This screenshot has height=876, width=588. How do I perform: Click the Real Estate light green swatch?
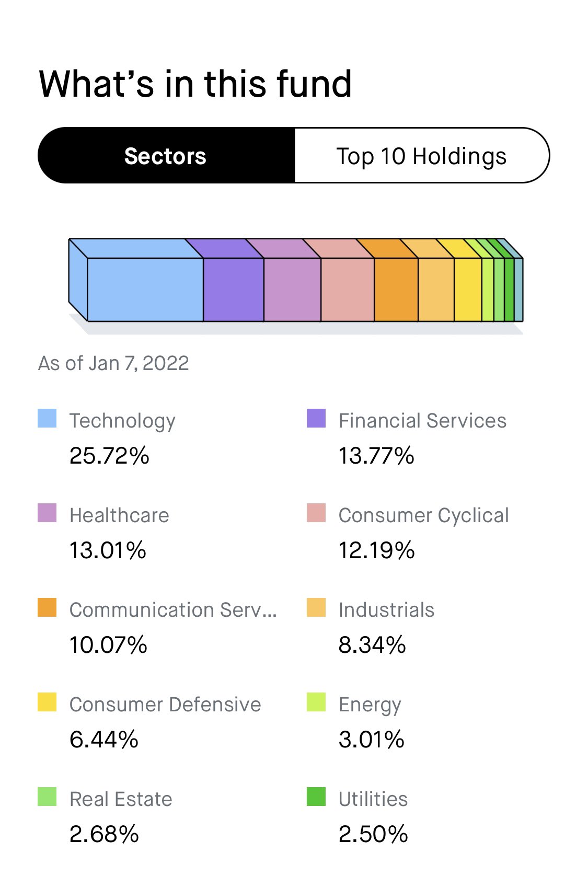click(47, 797)
